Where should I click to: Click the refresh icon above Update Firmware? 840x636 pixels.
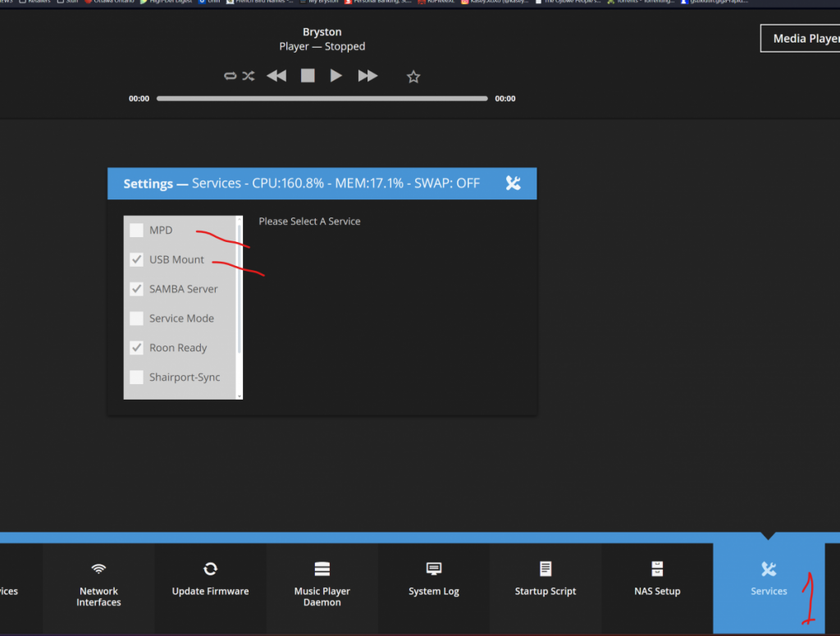point(211,569)
